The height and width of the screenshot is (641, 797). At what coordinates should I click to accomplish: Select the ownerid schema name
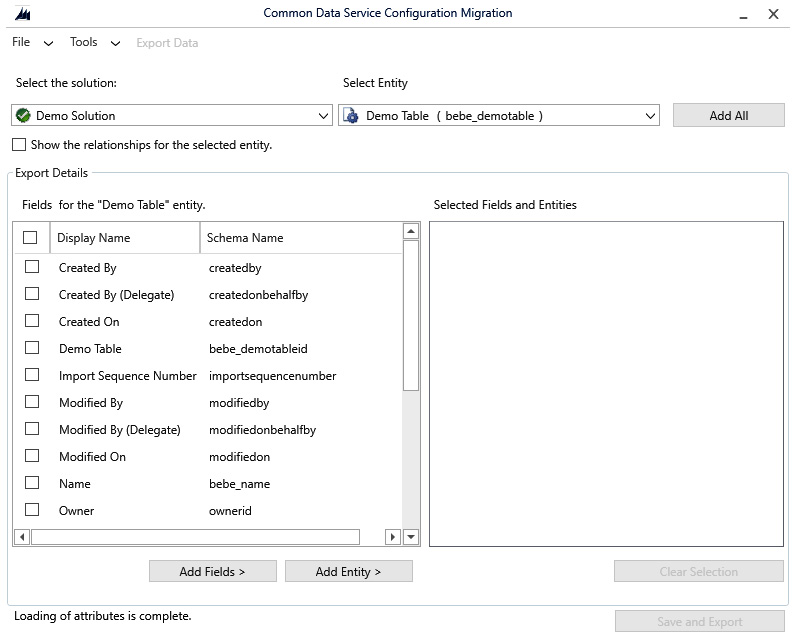[230, 511]
